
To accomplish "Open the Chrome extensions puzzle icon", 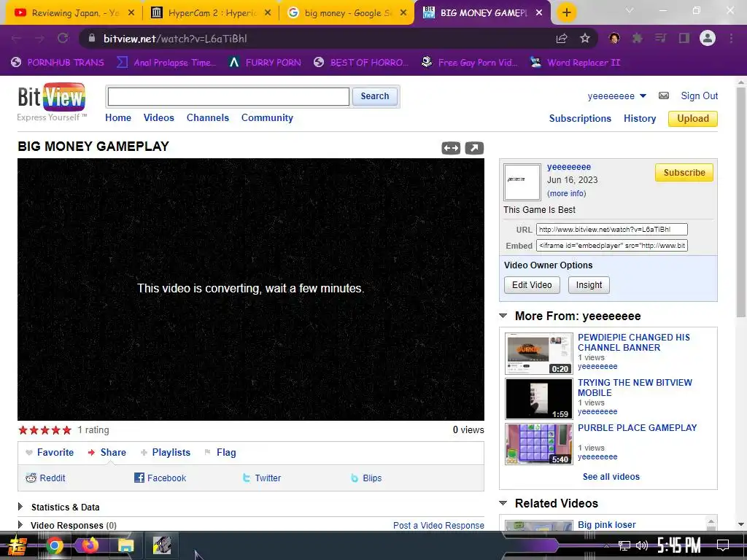I will [x=638, y=38].
